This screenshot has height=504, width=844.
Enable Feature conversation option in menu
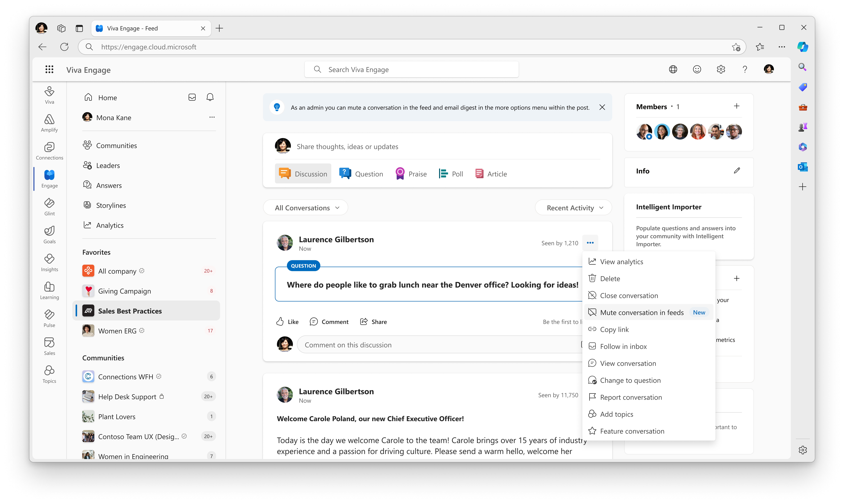point(632,431)
